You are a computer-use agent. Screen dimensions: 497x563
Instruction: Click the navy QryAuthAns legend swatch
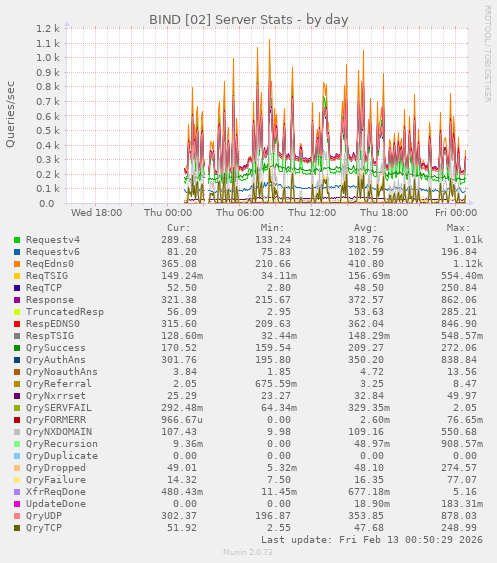coord(17,360)
